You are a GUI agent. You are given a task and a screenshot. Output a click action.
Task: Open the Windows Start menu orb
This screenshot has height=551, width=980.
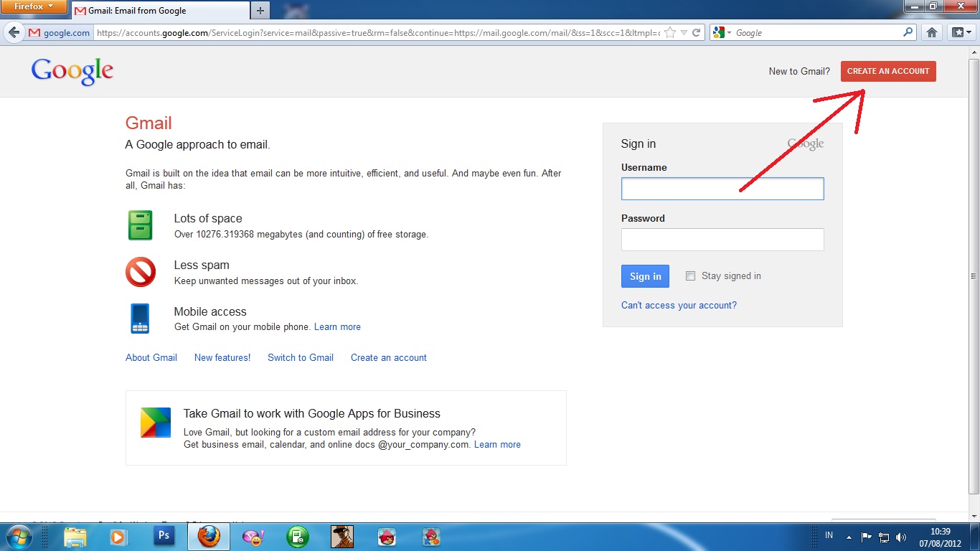pos(19,537)
